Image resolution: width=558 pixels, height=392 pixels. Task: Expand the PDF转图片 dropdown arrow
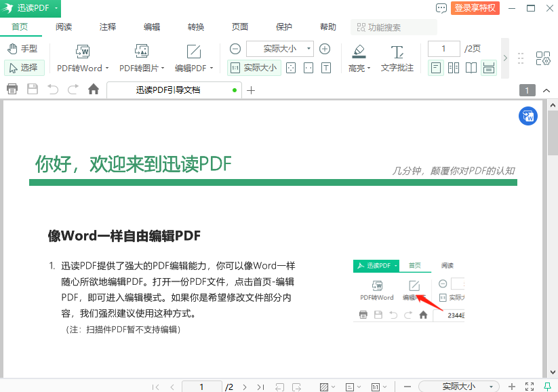[163, 68]
